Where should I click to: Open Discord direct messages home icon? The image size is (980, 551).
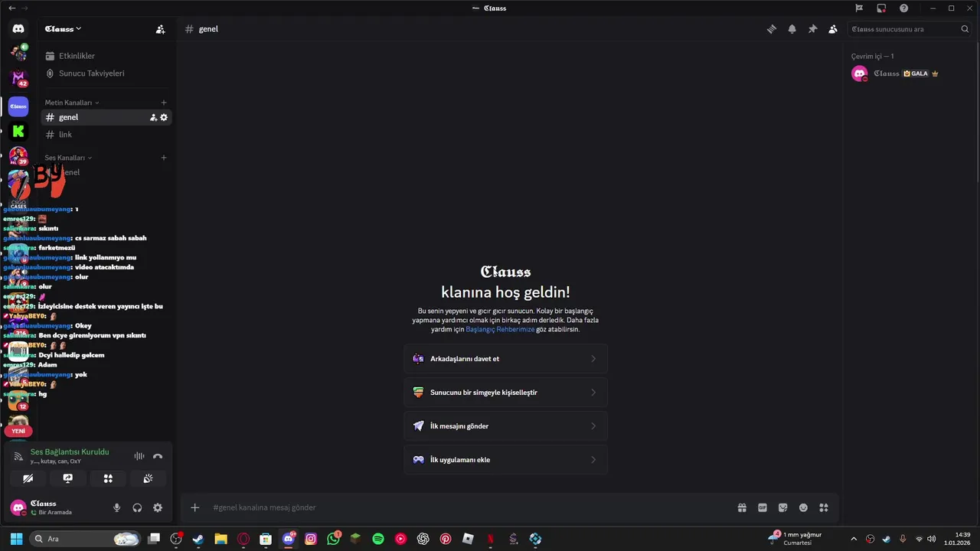[18, 28]
